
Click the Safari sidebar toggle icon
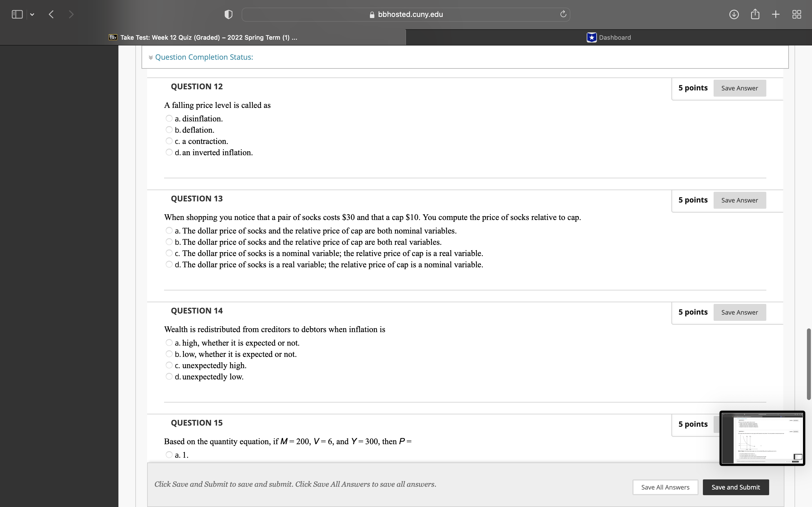point(17,14)
